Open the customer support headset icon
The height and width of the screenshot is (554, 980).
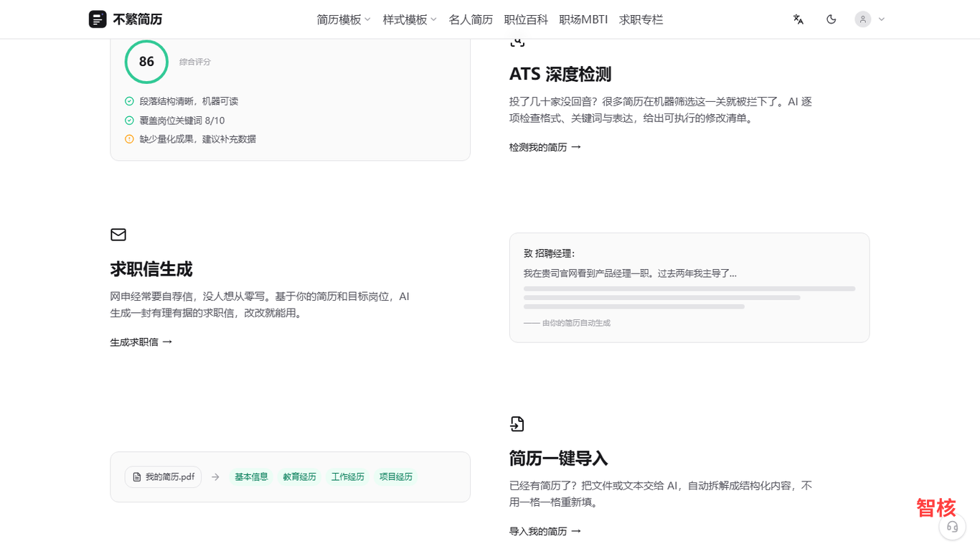point(952,527)
